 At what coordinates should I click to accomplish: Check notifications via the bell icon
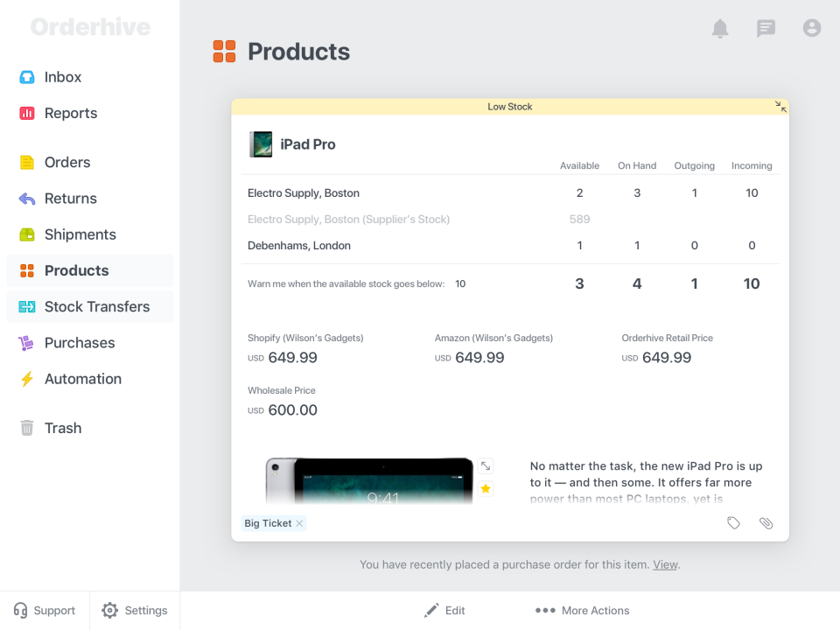coord(719,28)
